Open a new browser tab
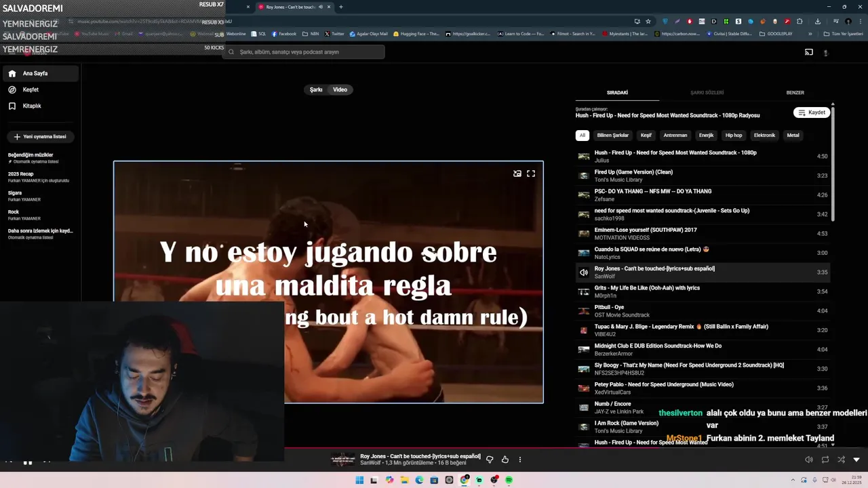 [340, 7]
